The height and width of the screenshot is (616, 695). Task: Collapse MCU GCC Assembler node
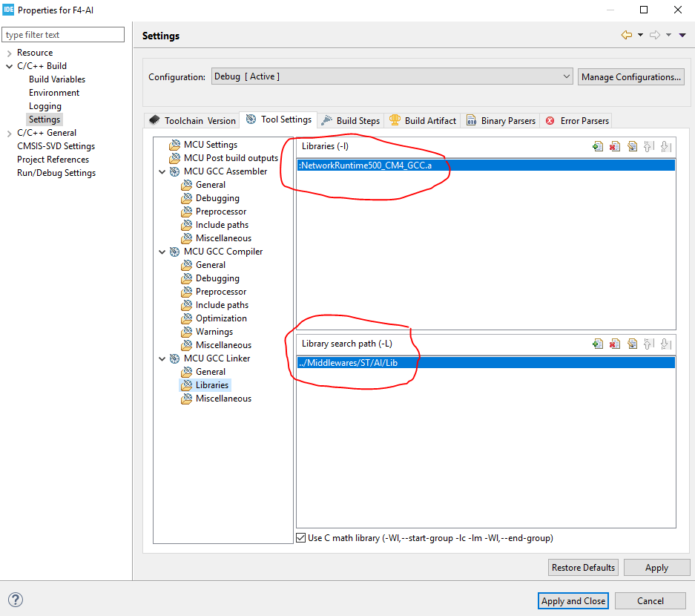point(162,171)
